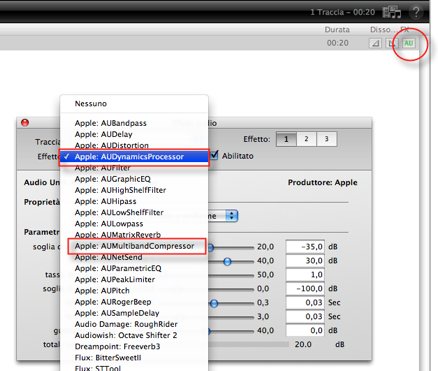Choose Dreampoint: Freeverb3

pyautogui.click(x=134, y=347)
